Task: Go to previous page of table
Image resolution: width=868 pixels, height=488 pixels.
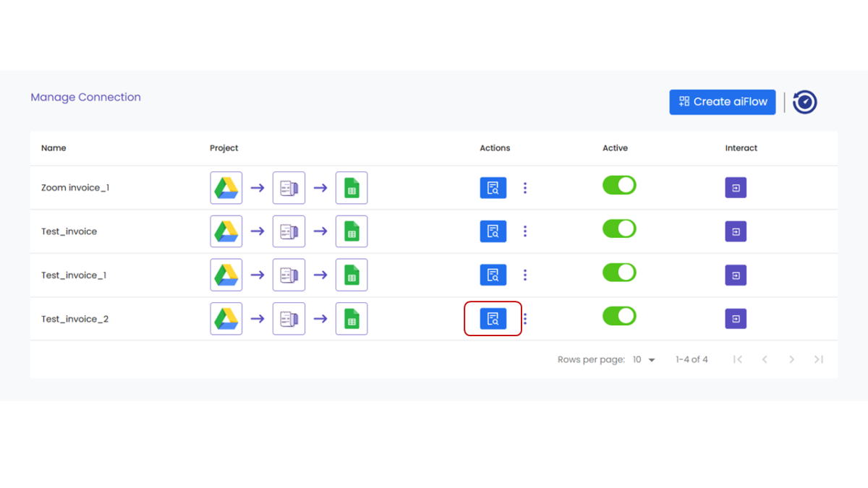Action: tap(765, 359)
